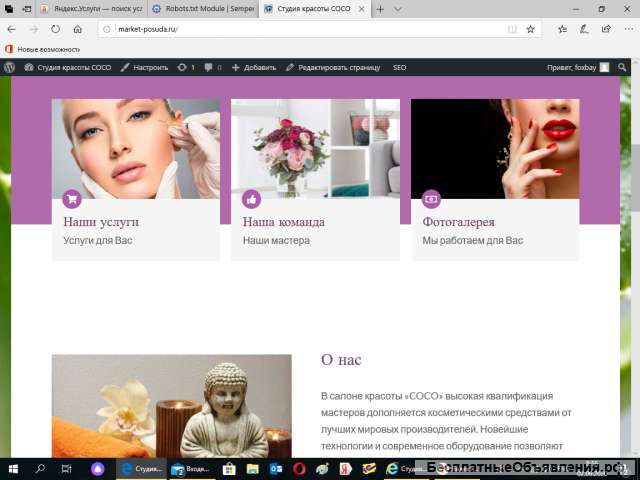
Task: Open the Наша команда heading link
Action: [284, 222]
